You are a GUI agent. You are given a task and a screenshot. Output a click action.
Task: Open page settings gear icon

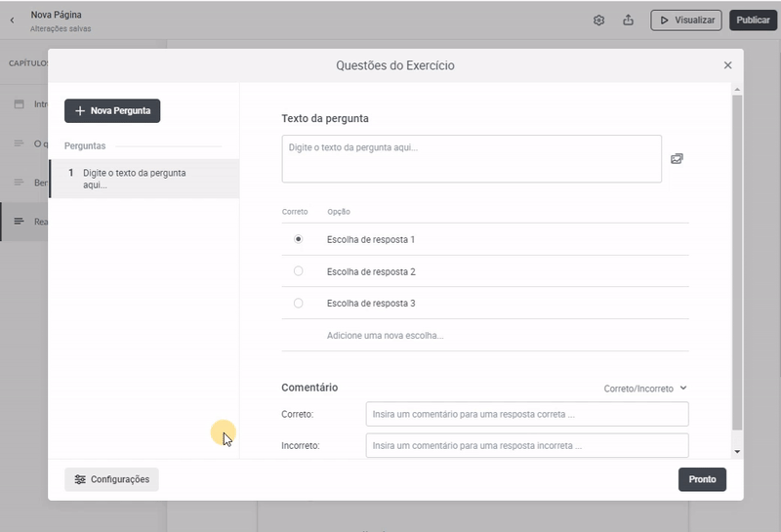tap(599, 20)
